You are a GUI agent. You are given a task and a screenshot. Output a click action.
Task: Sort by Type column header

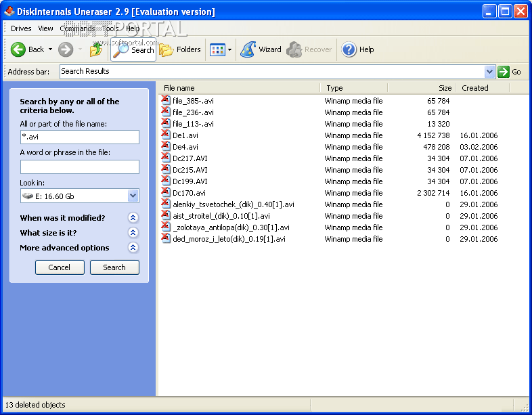(x=353, y=88)
